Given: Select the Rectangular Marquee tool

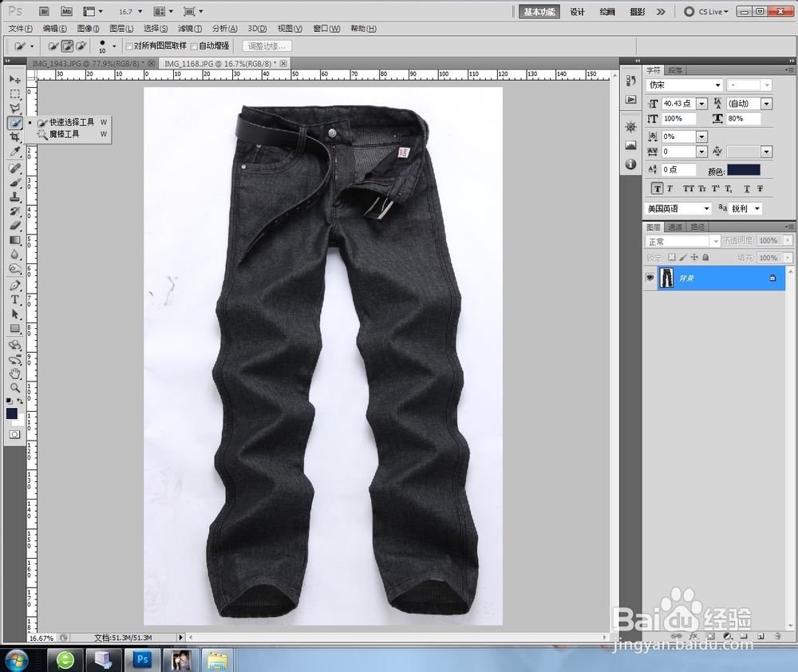Looking at the screenshot, I should 14,94.
